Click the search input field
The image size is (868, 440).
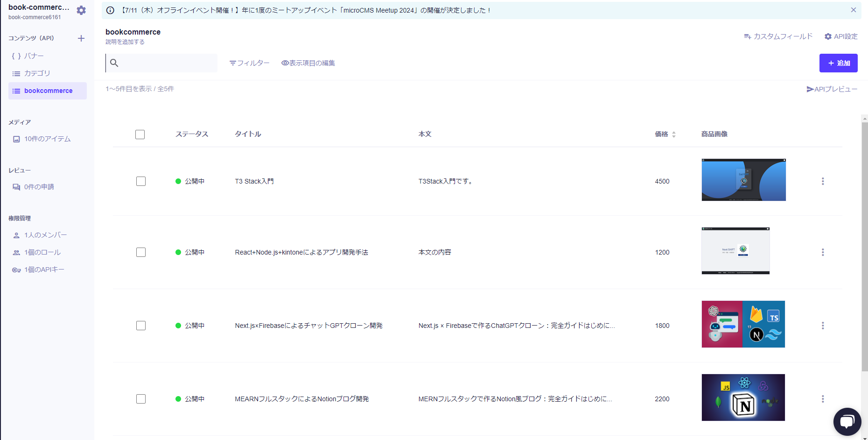(x=161, y=63)
